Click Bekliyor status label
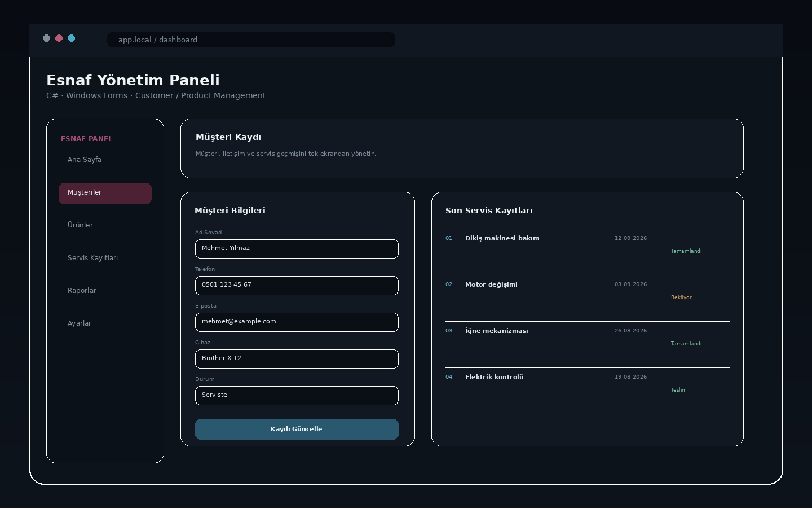Viewport: 812px width, 508px height. [681, 297]
